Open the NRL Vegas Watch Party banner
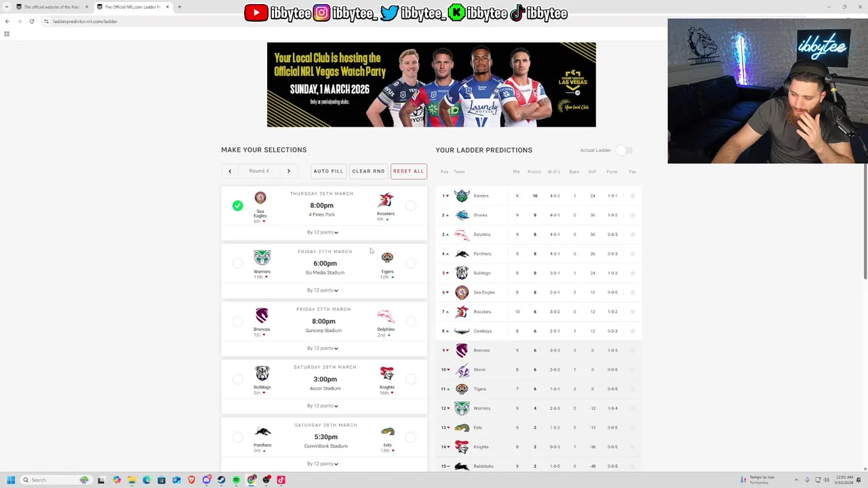Screen dimensions: 868x488 coord(431,85)
